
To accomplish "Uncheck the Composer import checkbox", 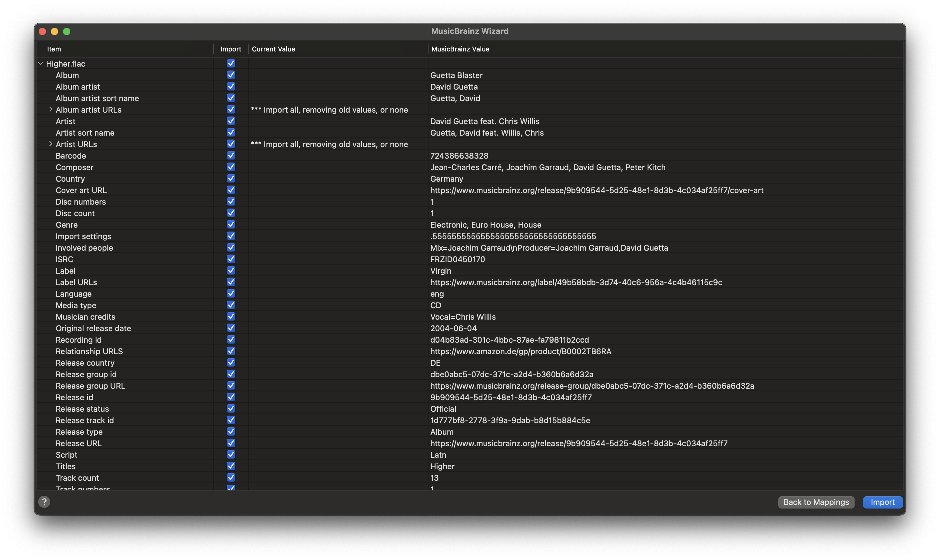I will point(231,167).
